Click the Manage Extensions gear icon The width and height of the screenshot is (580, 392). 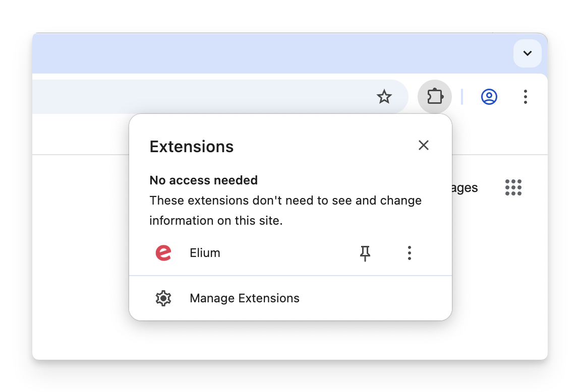[x=163, y=298]
